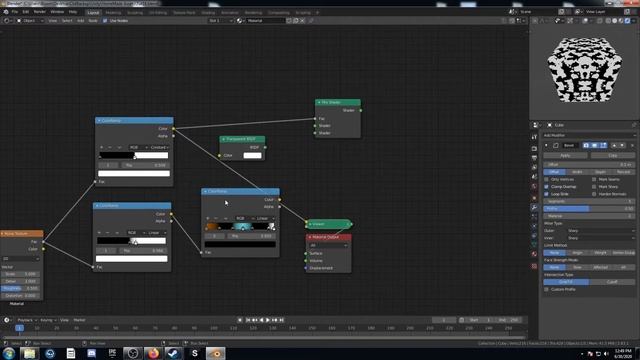640x360 pixels.
Task: Open Discord from the taskbar
Action: pos(91,353)
